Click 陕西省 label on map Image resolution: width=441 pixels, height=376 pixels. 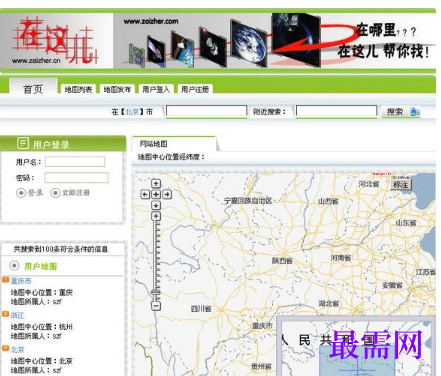[282, 261]
